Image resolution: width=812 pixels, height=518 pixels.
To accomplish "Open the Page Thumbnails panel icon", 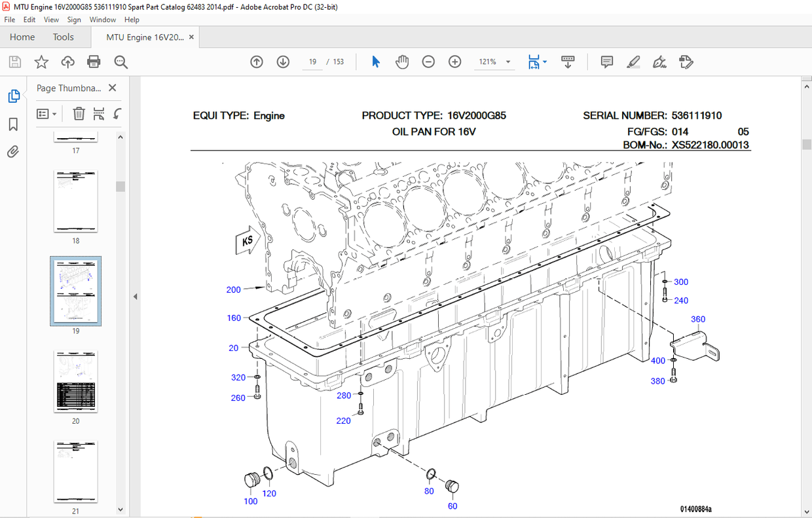I will pyautogui.click(x=14, y=96).
